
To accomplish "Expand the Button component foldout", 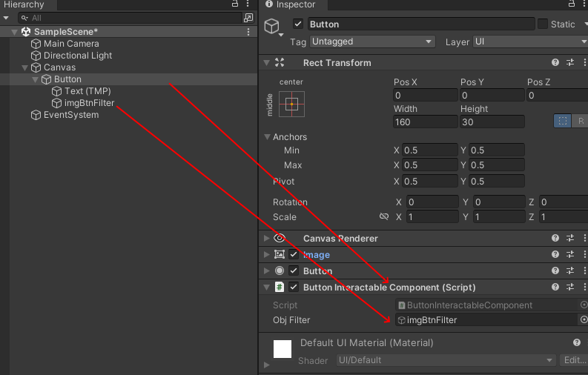I will click(x=267, y=271).
